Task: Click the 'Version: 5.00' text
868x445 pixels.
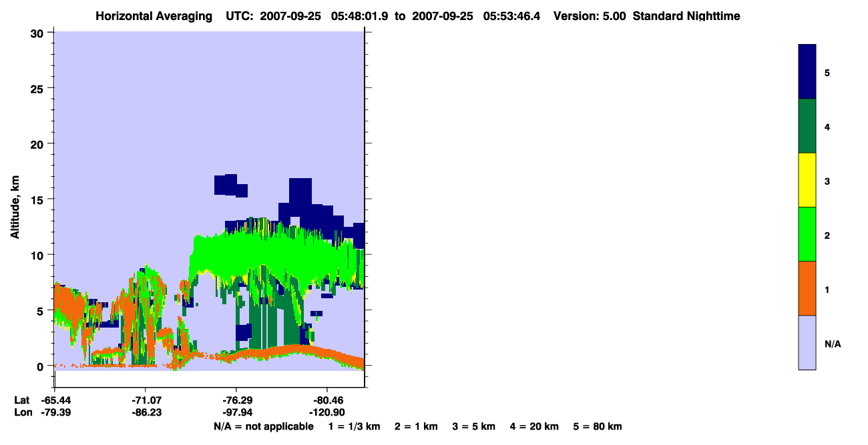Action: click(x=590, y=16)
